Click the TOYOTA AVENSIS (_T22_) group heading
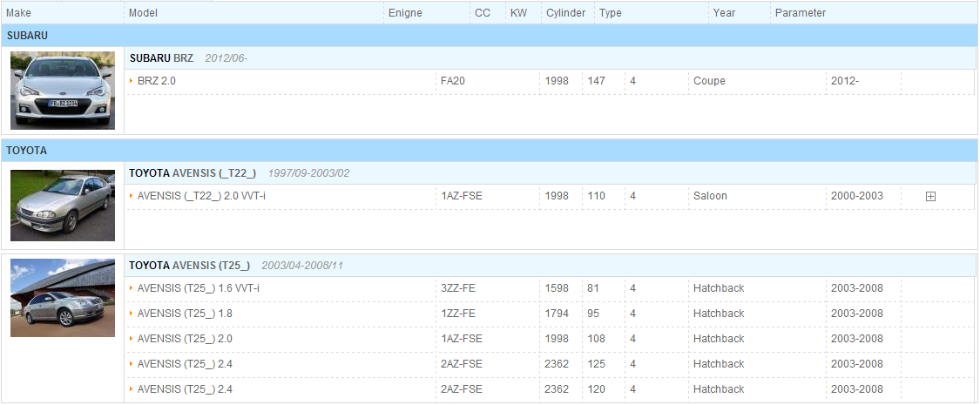This screenshot has width=980, height=405. click(x=193, y=173)
